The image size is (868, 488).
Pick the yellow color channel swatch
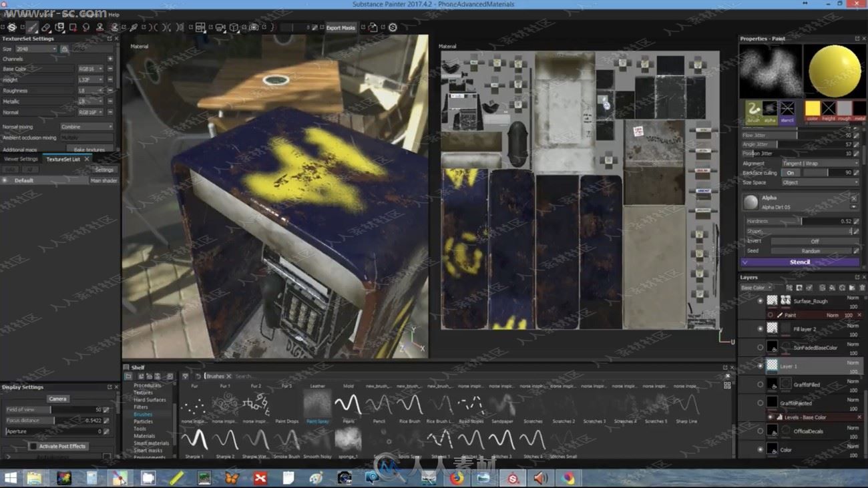pyautogui.click(x=812, y=108)
